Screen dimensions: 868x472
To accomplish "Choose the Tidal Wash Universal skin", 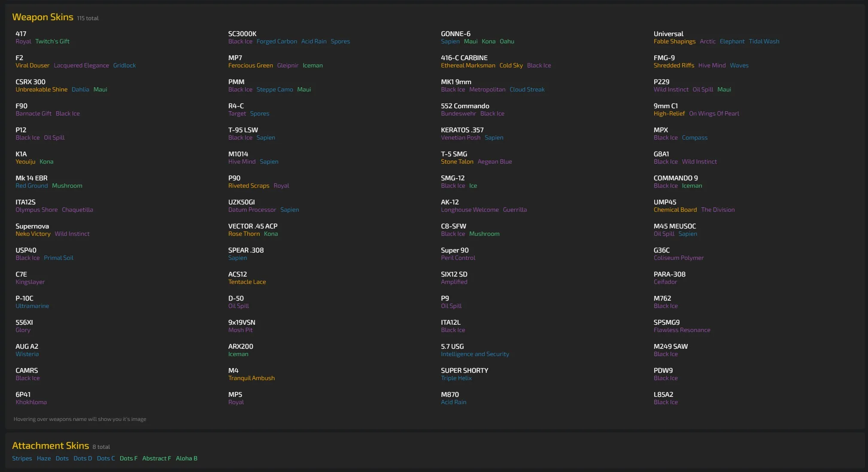I will pos(765,41).
